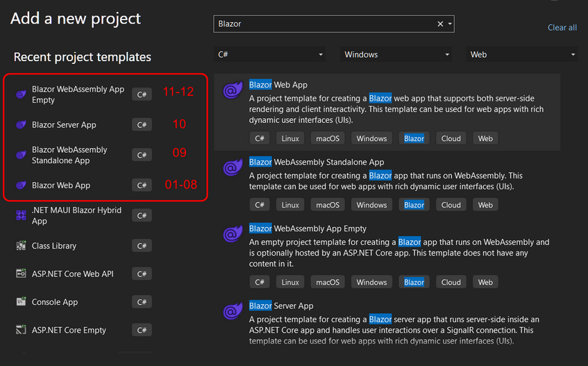The width and height of the screenshot is (588, 366).
Task: Open the C# language filter dropdown
Action: (x=269, y=54)
